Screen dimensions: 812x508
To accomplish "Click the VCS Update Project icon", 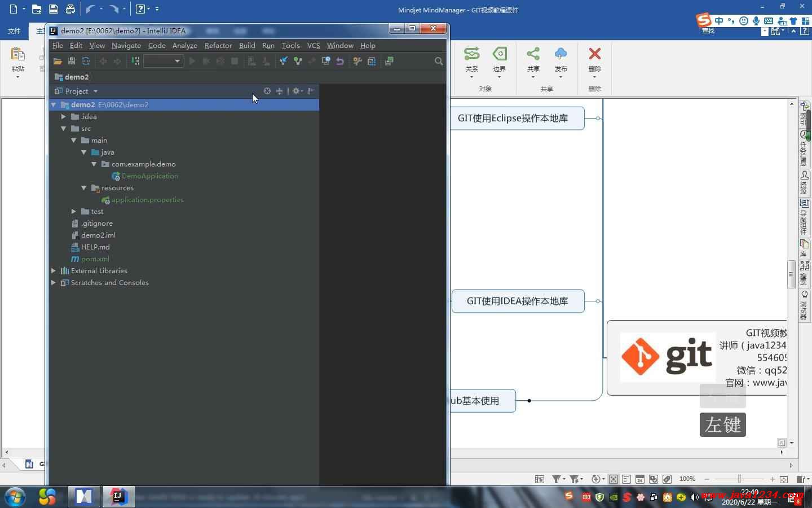I will (x=284, y=61).
